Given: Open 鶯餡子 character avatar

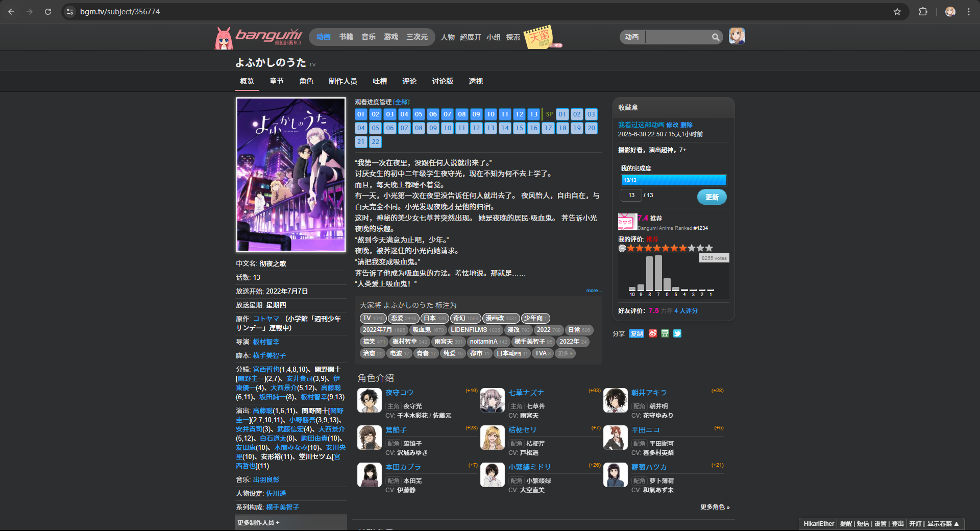Looking at the screenshot, I should coord(370,438).
